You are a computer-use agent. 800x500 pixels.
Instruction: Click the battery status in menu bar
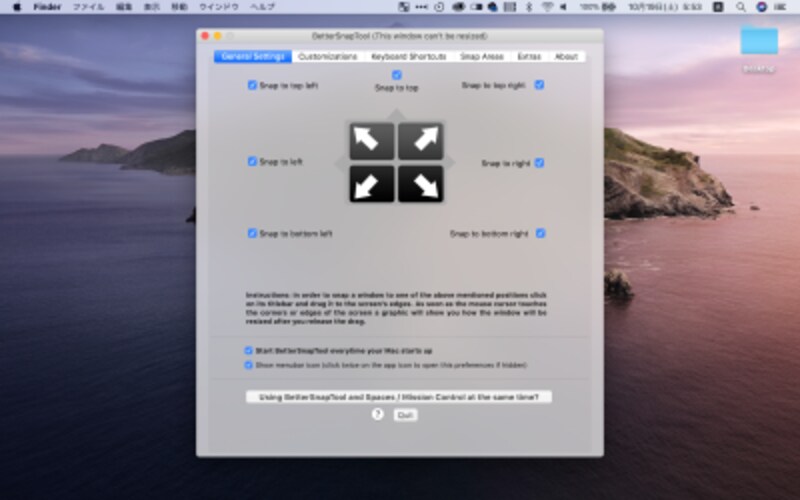coord(598,7)
